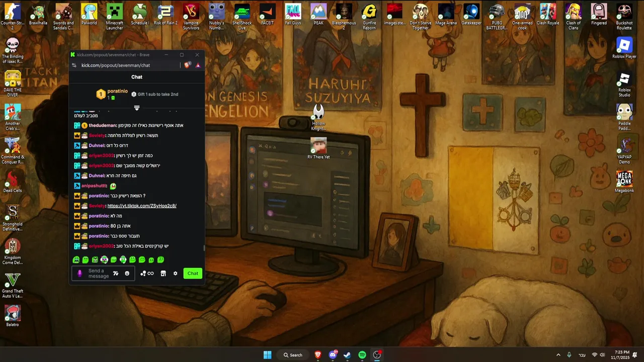Click the Brave Rewards triangle icon
Screen dimensions: 644x362
pos(198,65)
